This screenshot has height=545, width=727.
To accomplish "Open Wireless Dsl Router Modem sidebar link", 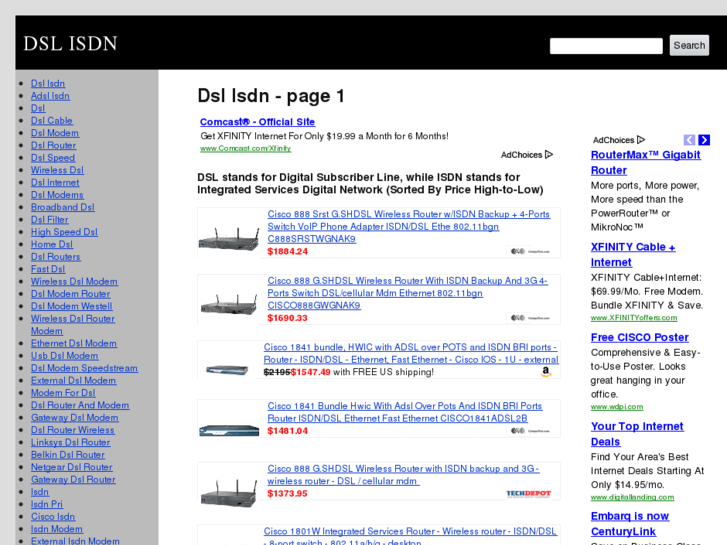I will pos(72,325).
